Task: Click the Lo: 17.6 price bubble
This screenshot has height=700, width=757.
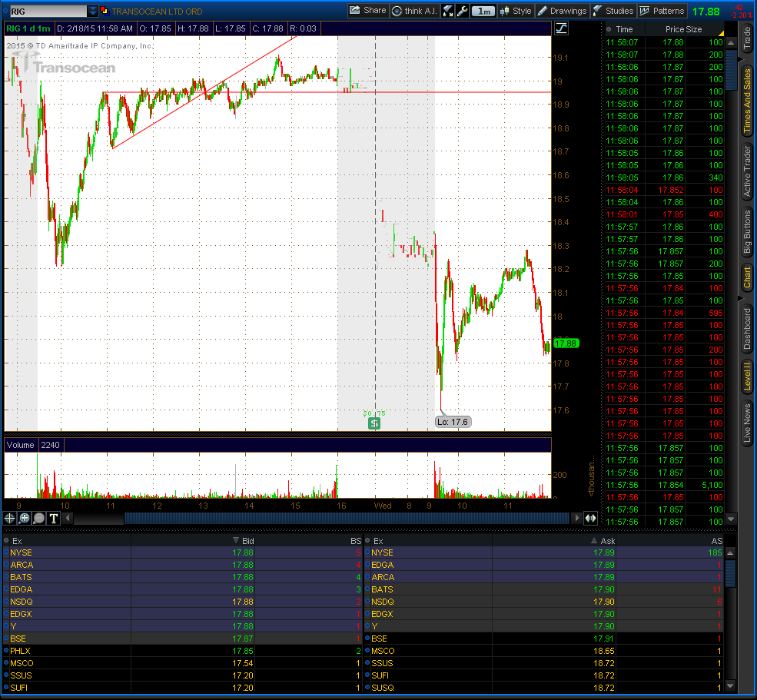Action: click(453, 422)
